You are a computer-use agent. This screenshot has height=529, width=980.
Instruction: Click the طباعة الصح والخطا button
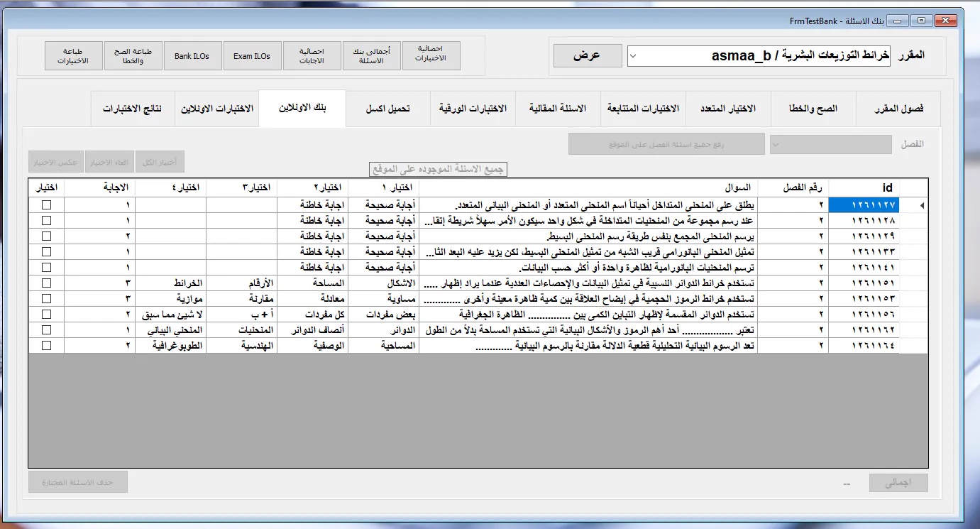pyautogui.click(x=133, y=56)
